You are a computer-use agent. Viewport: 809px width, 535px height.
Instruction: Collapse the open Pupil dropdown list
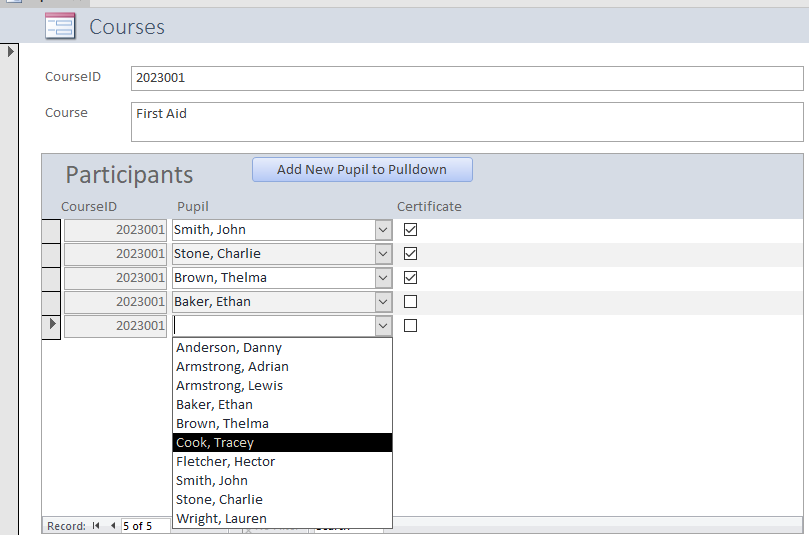point(382,326)
